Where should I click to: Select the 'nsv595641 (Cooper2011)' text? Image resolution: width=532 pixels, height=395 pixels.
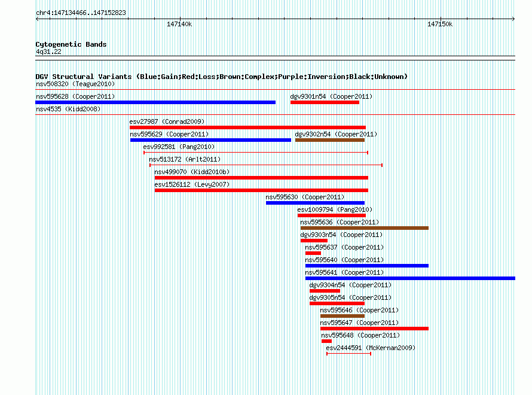coord(344,272)
